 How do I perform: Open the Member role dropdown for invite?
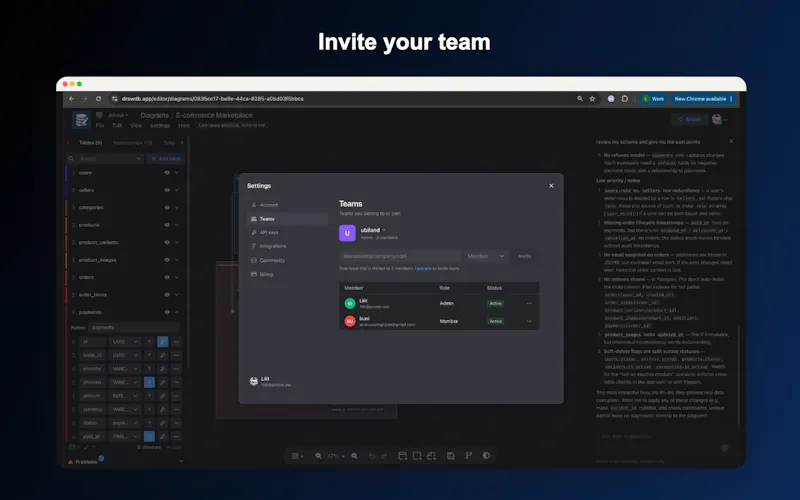coord(485,256)
